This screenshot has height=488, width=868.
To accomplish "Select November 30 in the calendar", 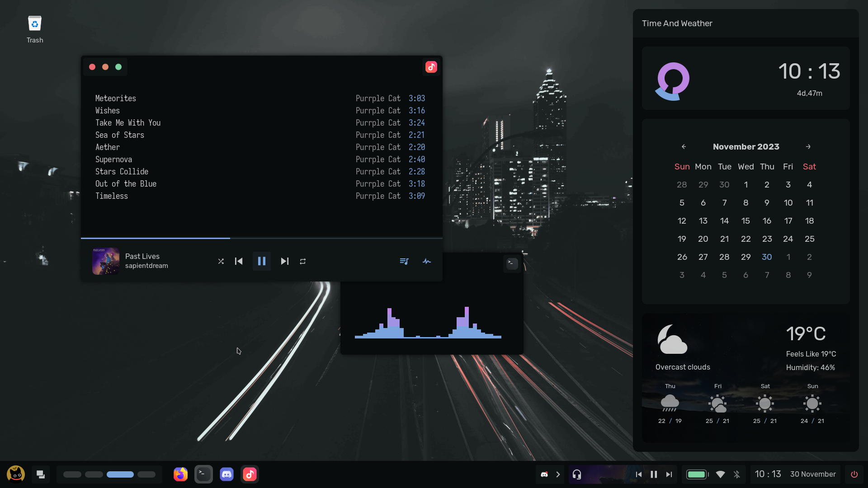I will (767, 257).
